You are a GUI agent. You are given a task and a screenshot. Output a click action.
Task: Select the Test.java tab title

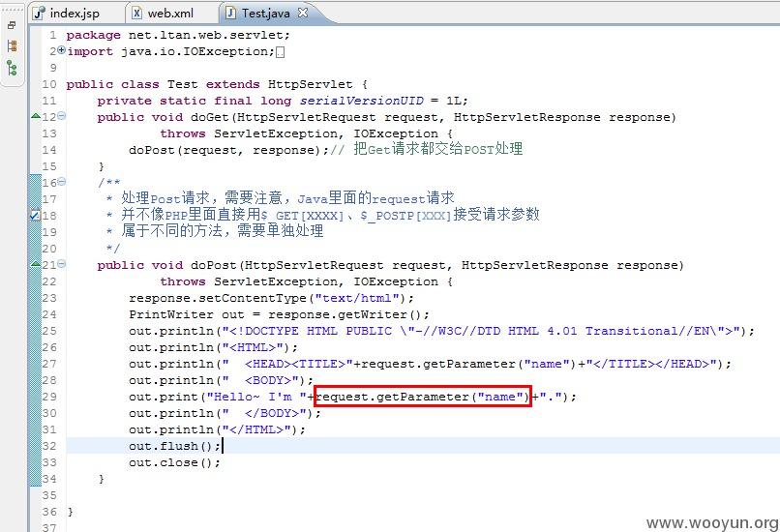coord(265,14)
